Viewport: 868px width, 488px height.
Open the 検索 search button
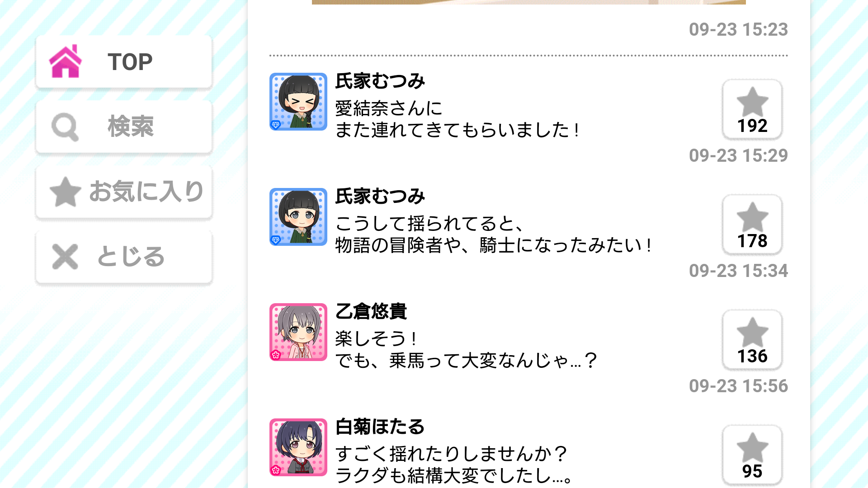pos(124,127)
